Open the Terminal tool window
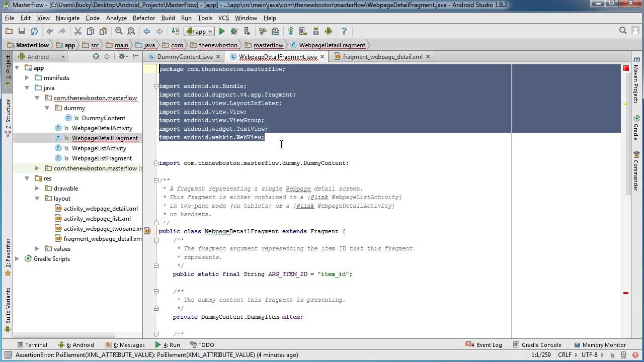644x362 pixels. click(32, 345)
